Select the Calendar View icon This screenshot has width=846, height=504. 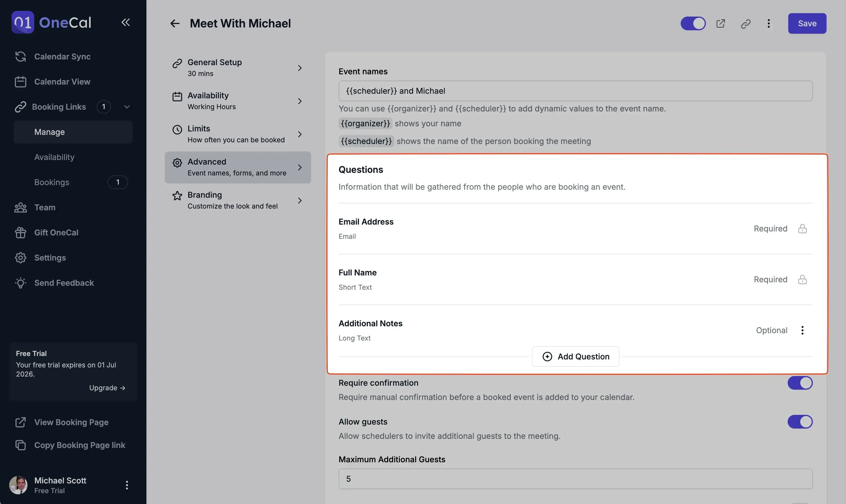tap(20, 81)
